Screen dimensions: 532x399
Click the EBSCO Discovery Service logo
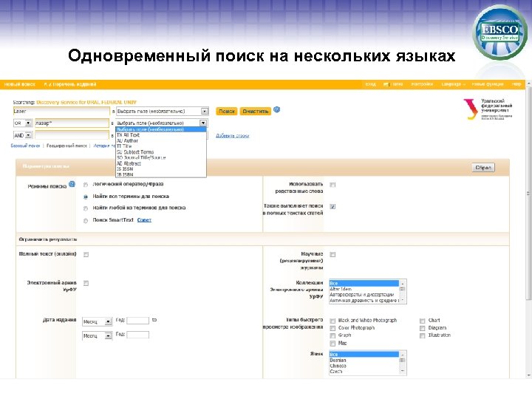500,33
